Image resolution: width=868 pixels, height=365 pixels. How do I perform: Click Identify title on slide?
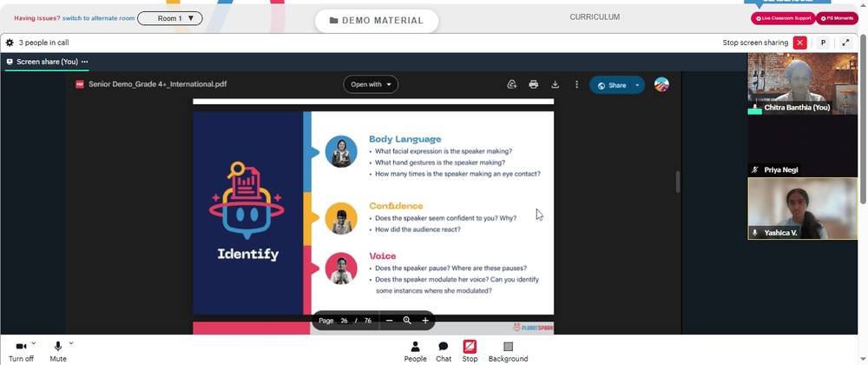248,255
